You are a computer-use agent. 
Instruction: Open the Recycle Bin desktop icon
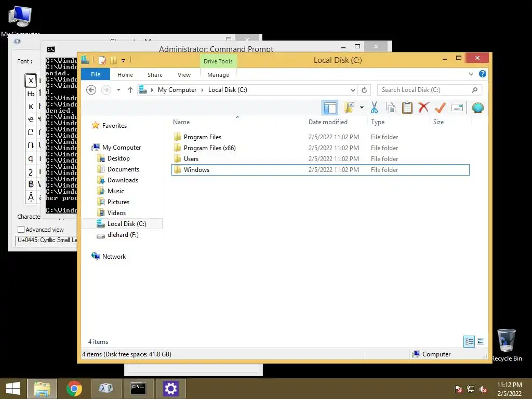click(x=507, y=345)
